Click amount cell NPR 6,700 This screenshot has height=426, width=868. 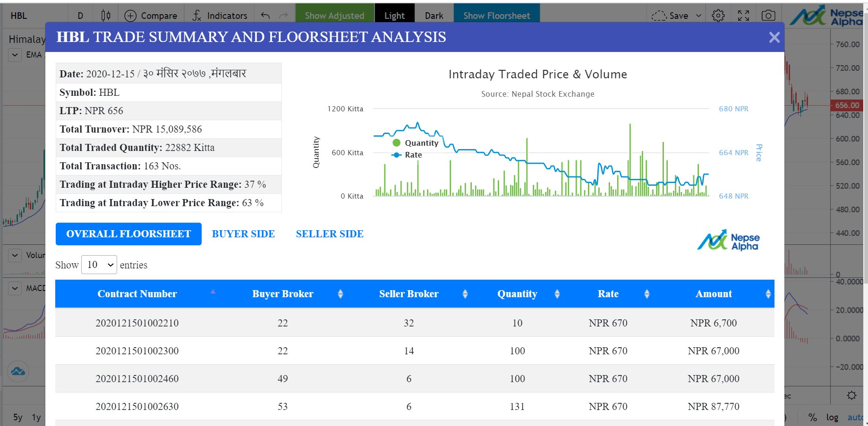click(x=714, y=323)
